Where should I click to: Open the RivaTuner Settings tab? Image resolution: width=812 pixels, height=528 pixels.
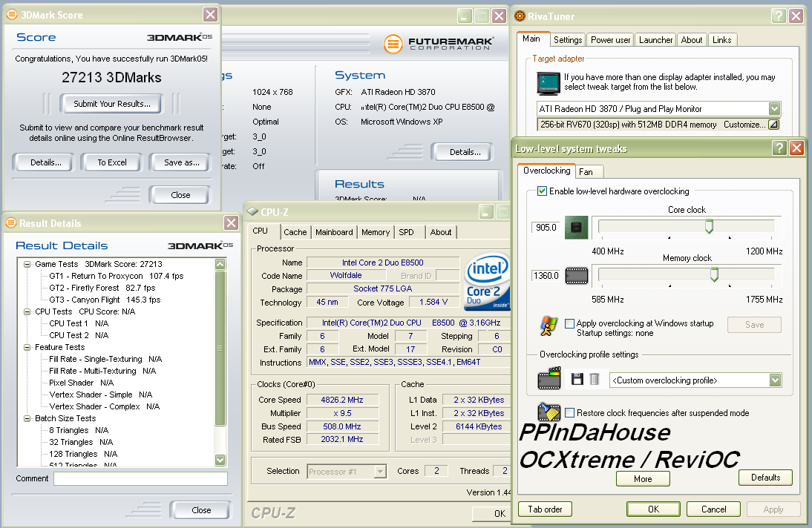(568, 40)
